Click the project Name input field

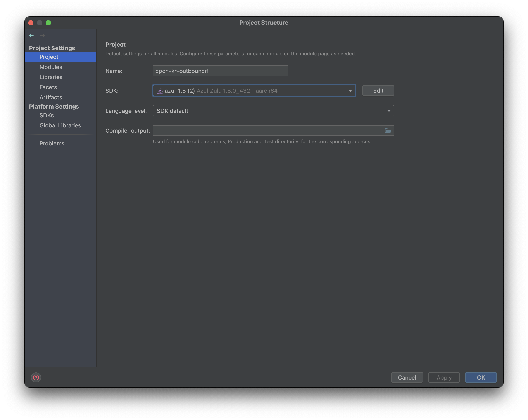[220, 71]
